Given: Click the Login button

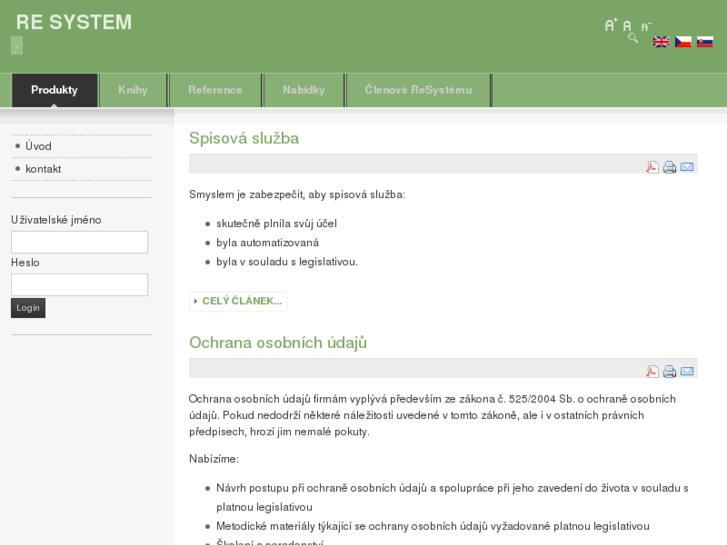Looking at the screenshot, I should tap(28, 308).
